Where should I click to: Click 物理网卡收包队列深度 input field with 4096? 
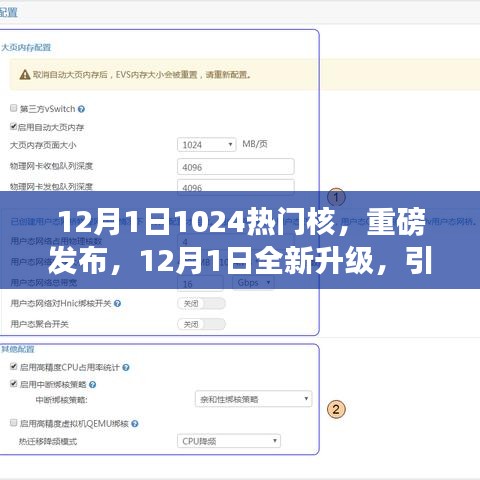tap(236, 167)
